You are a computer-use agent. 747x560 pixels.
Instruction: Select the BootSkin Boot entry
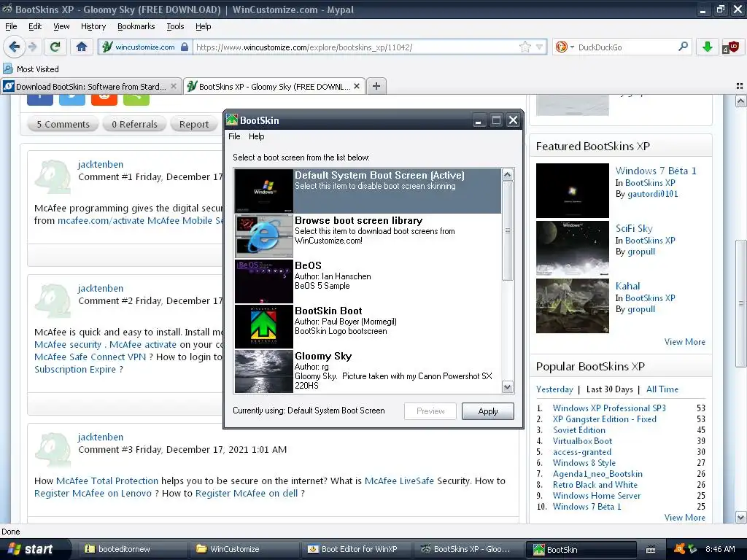point(368,326)
